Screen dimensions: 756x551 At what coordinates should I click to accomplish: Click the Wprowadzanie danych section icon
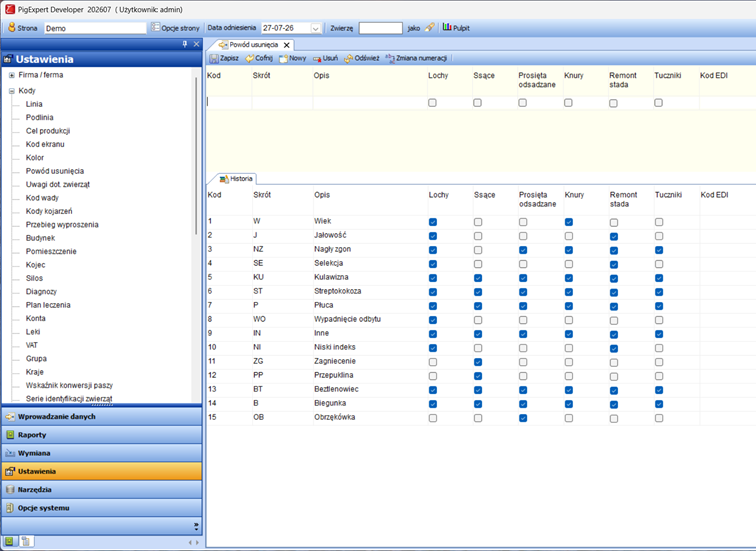point(10,417)
